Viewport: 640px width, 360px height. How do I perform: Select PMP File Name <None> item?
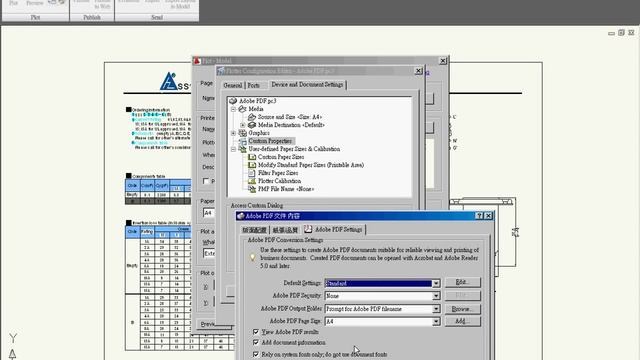click(286, 189)
